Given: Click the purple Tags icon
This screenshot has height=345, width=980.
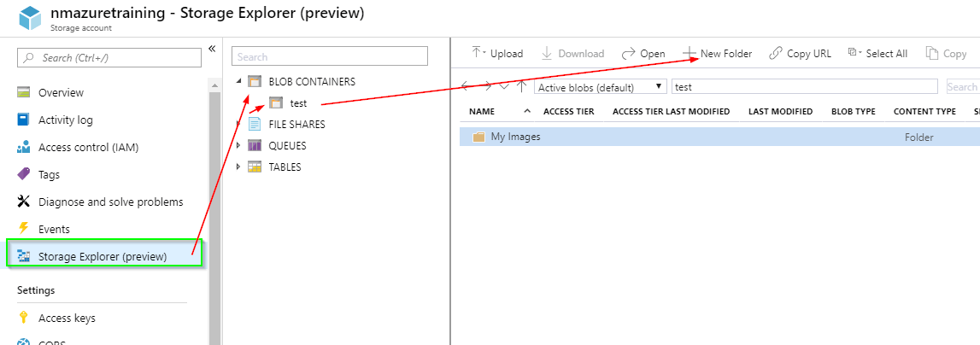Looking at the screenshot, I should (24, 174).
